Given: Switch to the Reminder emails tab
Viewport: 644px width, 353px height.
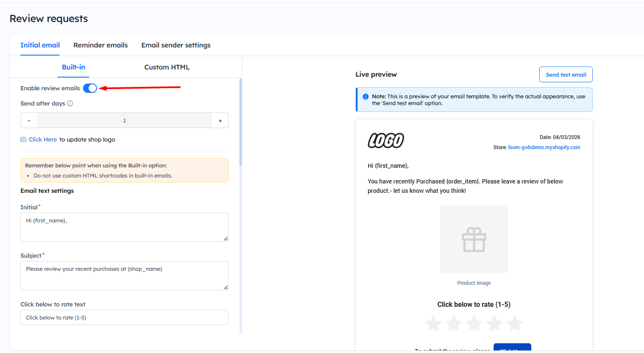Looking at the screenshot, I should 100,45.
